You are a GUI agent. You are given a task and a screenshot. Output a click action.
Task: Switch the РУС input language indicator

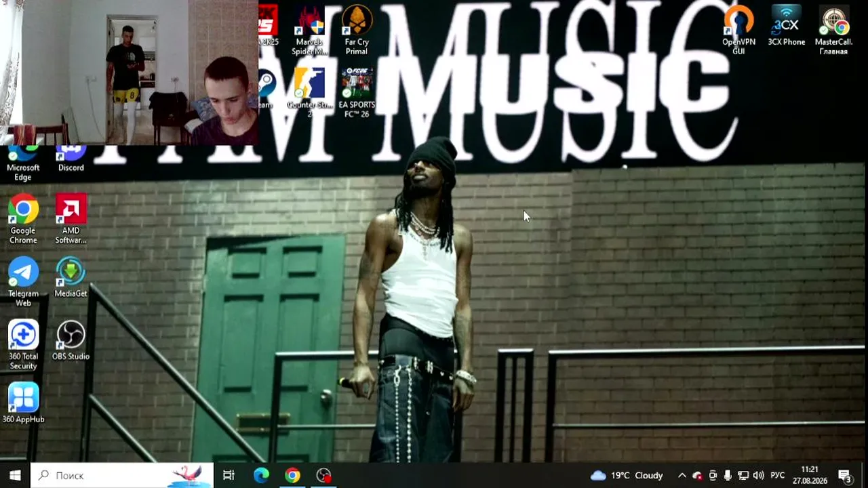[778, 475]
